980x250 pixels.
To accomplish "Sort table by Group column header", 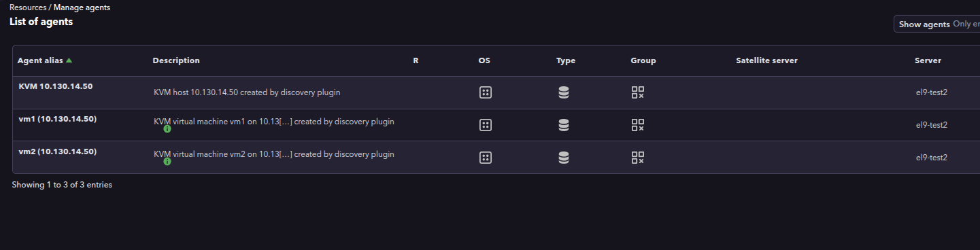I will coord(643,60).
